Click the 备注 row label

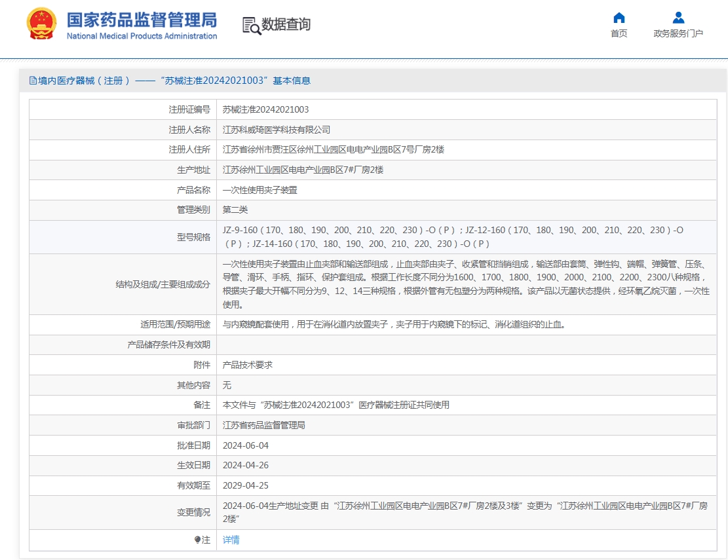[202, 405]
